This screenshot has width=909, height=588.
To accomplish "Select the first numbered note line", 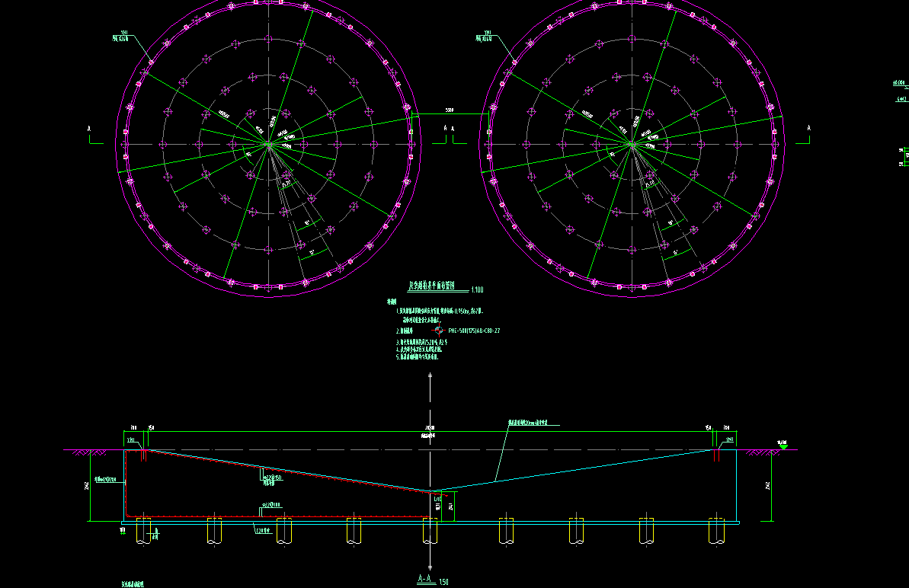I will (440, 312).
